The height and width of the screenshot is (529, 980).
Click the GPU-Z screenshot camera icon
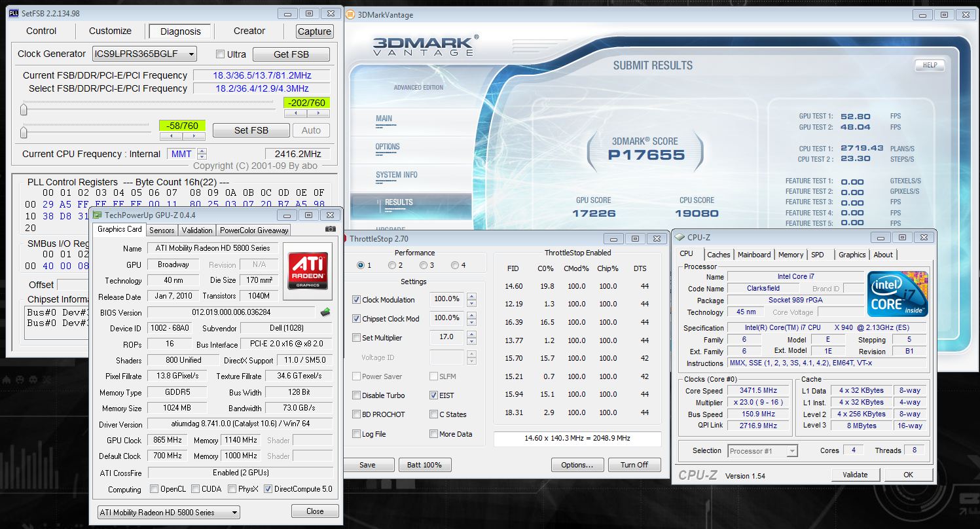click(331, 230)
